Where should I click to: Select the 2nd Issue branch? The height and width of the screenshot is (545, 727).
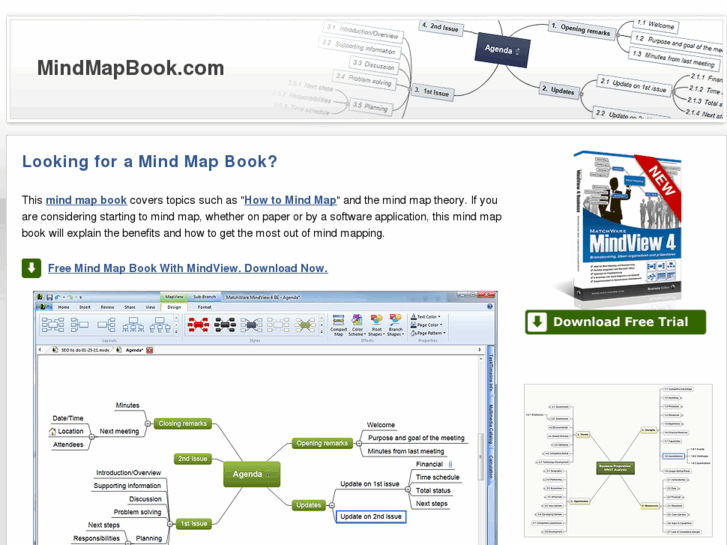point(192,459)
